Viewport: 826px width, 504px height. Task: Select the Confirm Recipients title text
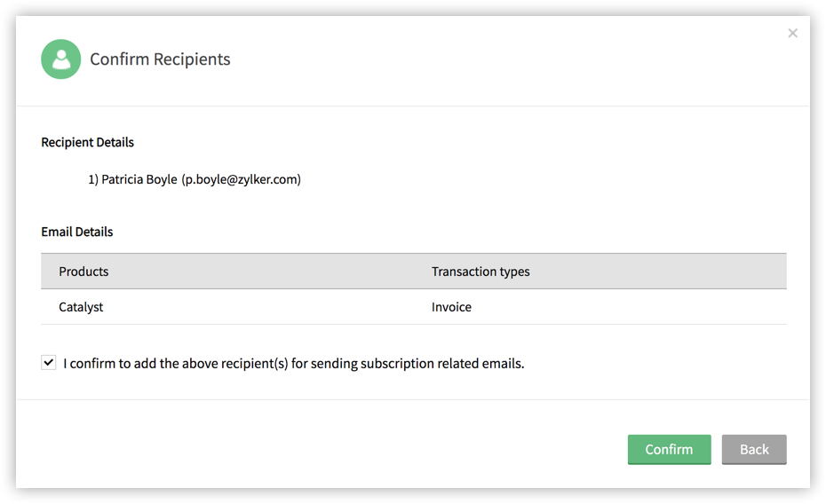click(160, 59)
